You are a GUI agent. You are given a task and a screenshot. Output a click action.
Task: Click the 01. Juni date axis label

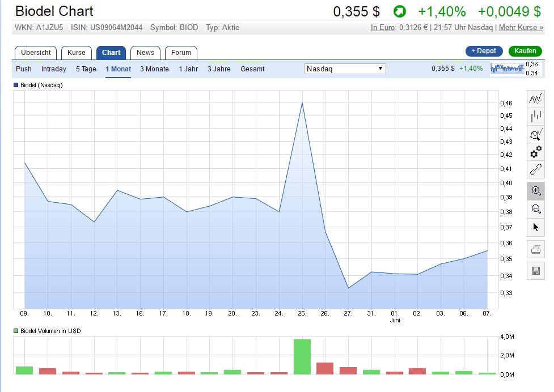[395, 317]
